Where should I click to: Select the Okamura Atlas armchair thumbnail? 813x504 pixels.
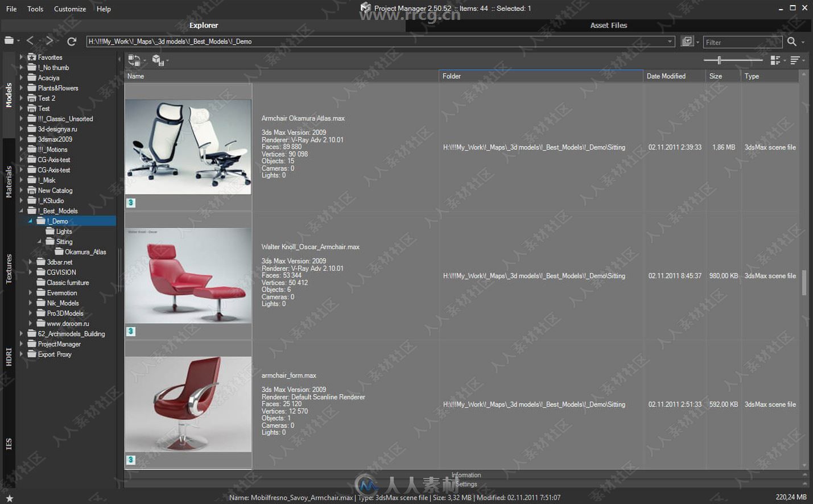(x=188, y=147)
